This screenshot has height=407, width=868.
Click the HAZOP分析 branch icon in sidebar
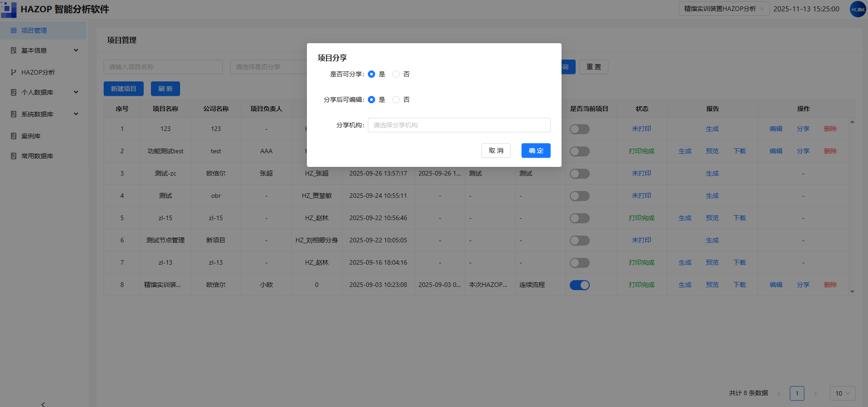(x=14, y=72)
